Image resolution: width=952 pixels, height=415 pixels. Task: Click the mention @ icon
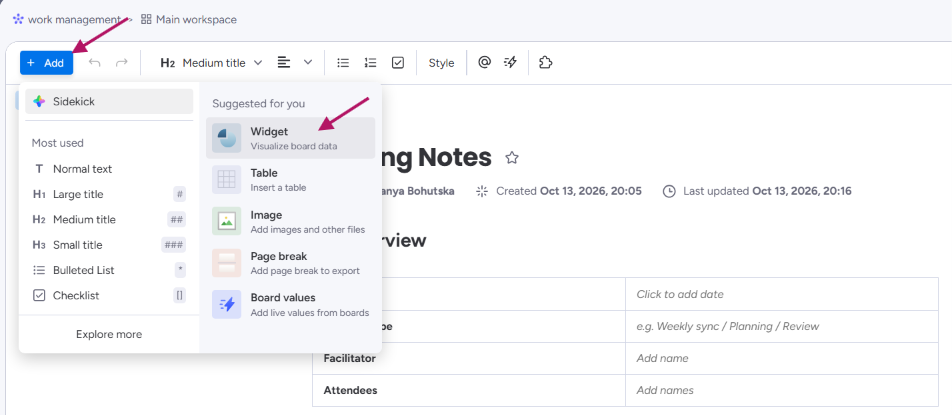coord(484,62)
